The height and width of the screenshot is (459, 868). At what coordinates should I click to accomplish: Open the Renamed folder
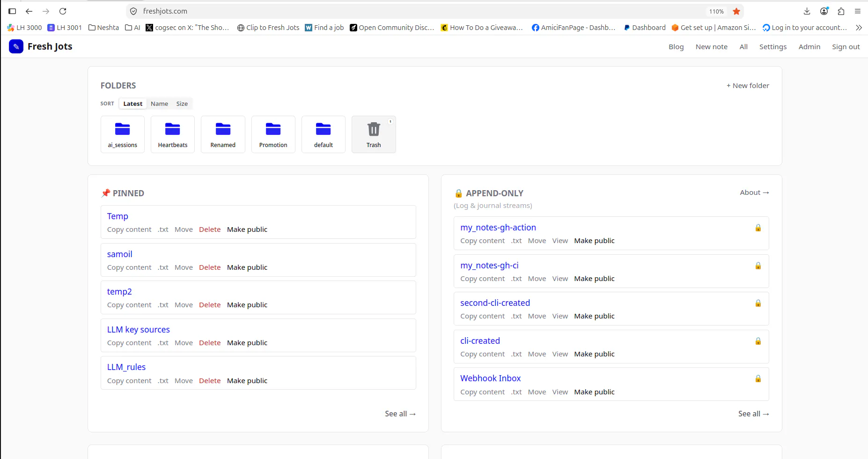click(x=223, y=134)
